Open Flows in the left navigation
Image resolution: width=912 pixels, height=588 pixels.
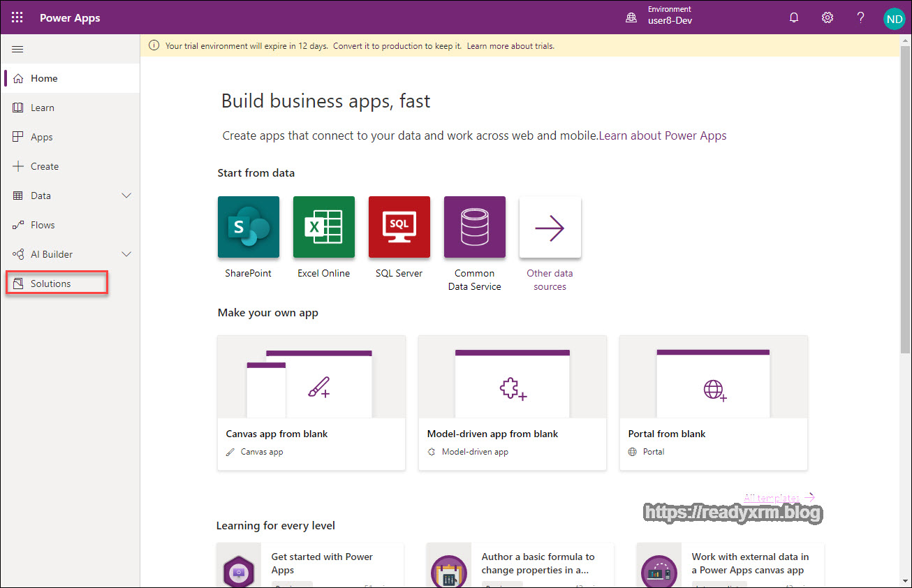(x=43, y=225)
